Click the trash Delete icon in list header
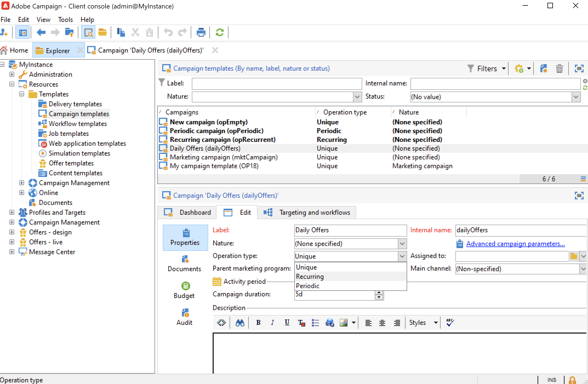Image resolution: width=588 pixels, height=384 pixels. click(559, 68)
